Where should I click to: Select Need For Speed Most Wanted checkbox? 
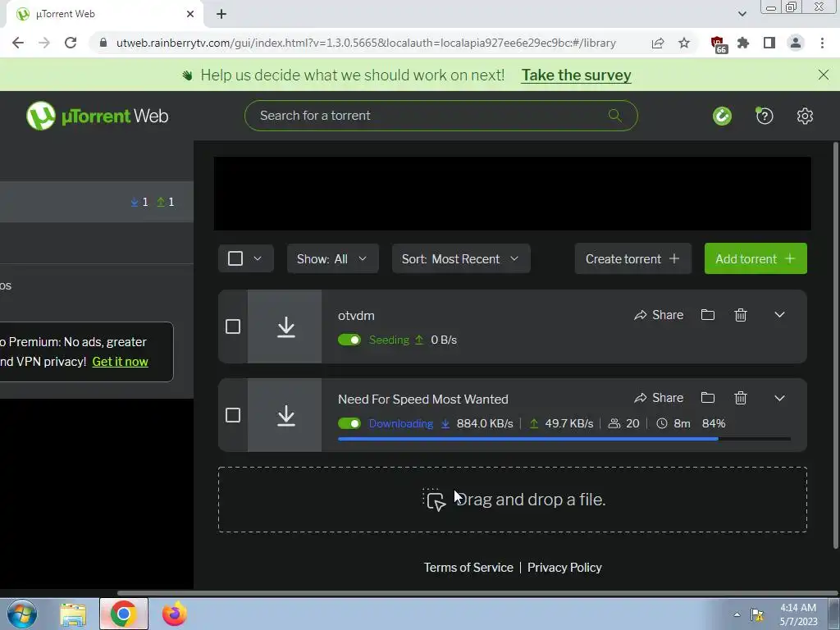(232, 415)
